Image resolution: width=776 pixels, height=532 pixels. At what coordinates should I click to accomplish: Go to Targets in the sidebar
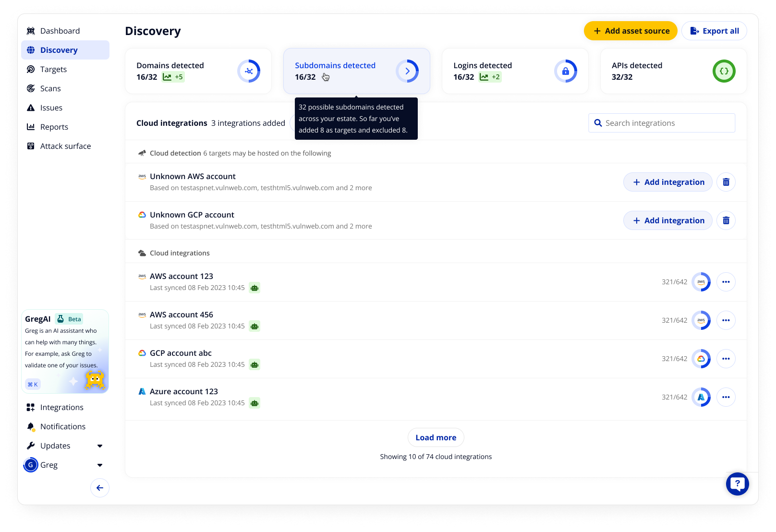click(53, 69)
